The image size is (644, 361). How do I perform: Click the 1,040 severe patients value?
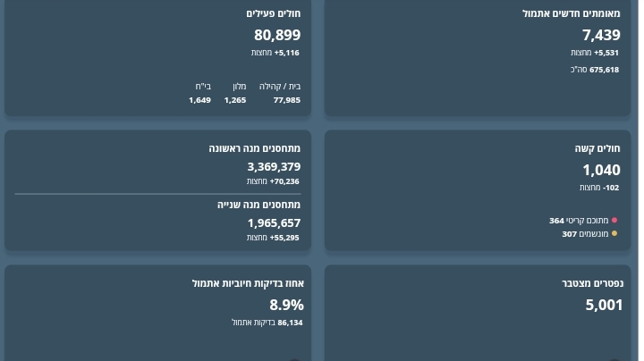click(600, 170)
